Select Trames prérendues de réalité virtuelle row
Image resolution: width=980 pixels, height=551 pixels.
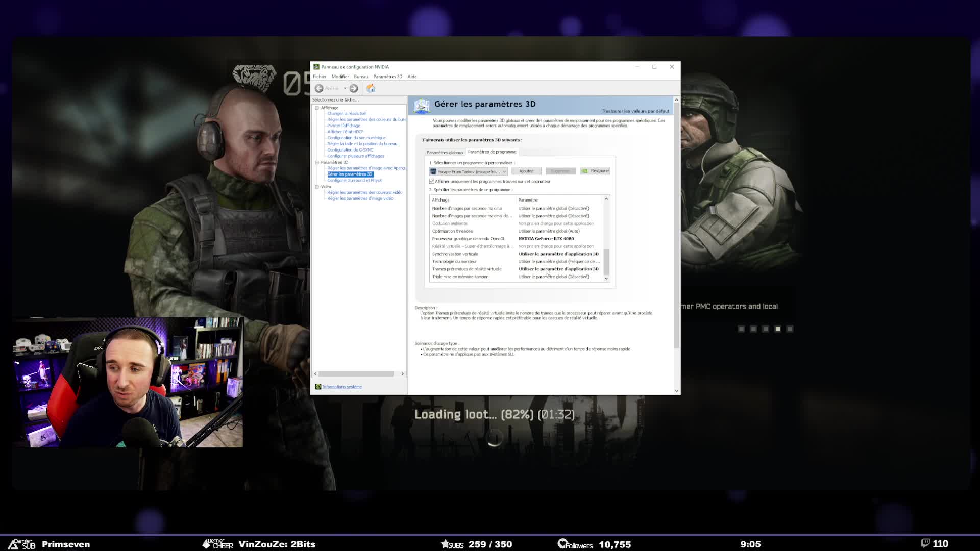coord(517,269)
